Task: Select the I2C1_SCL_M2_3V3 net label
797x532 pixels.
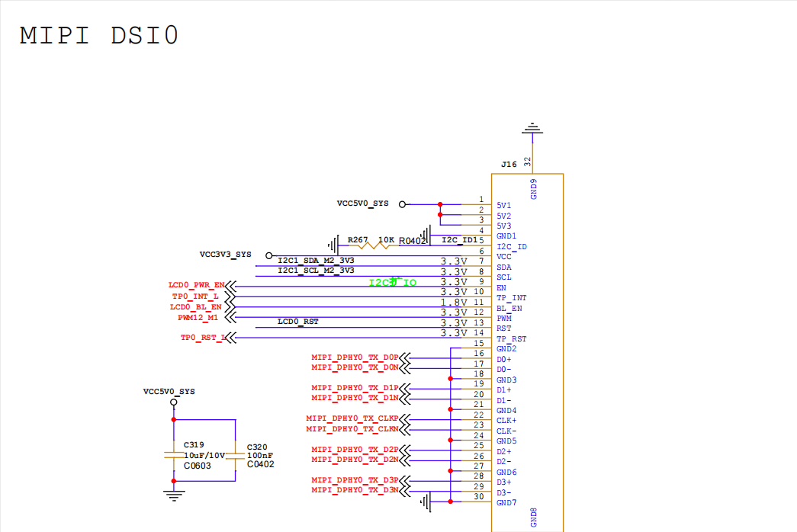Action: point(316,271)
